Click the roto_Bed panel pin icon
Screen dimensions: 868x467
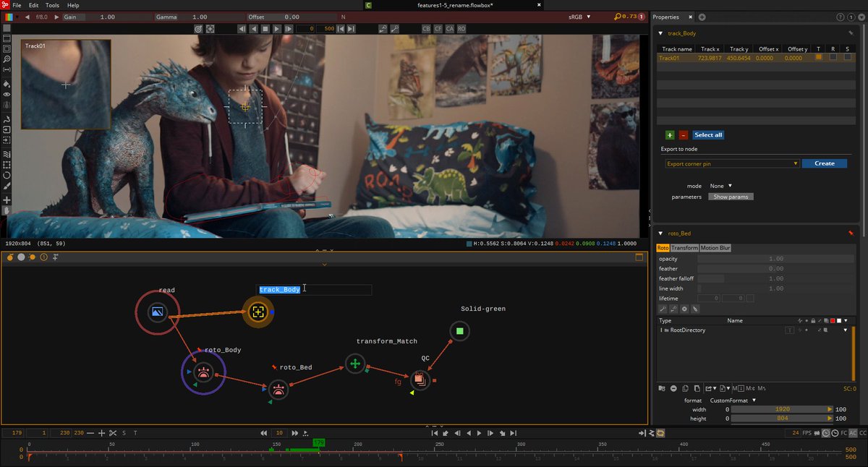(x=851, y=233)
